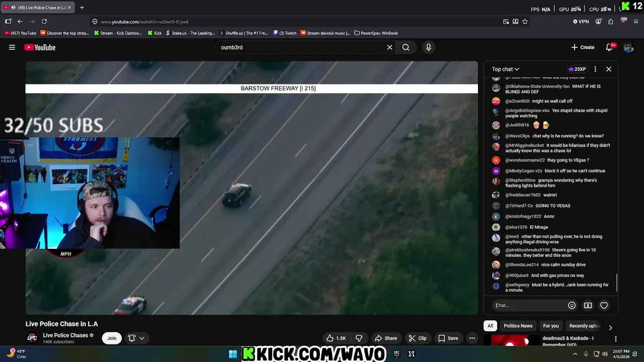Open the Super Chat dollar icon
The height and width of the screenshot is (362, 644).
(x=588, y=305)
